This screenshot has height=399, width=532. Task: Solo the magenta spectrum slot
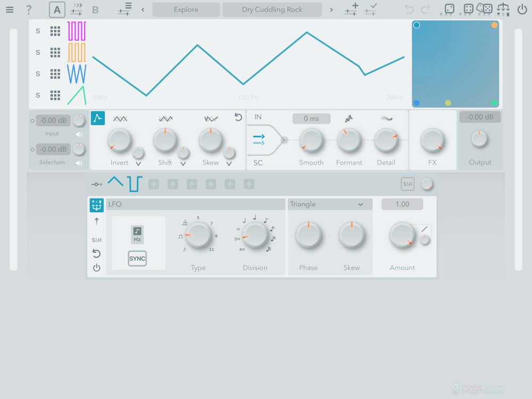pyautogui.click(x=38, y=31)
